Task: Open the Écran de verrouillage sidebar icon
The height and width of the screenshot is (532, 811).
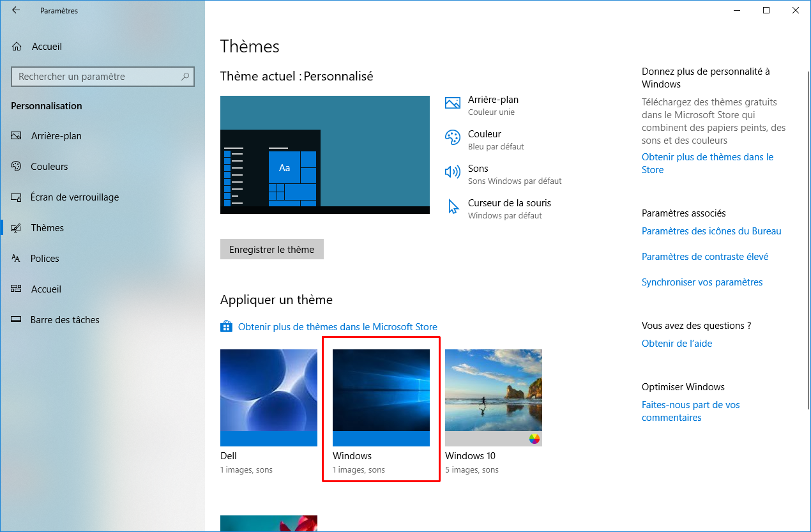Action: 17,197
